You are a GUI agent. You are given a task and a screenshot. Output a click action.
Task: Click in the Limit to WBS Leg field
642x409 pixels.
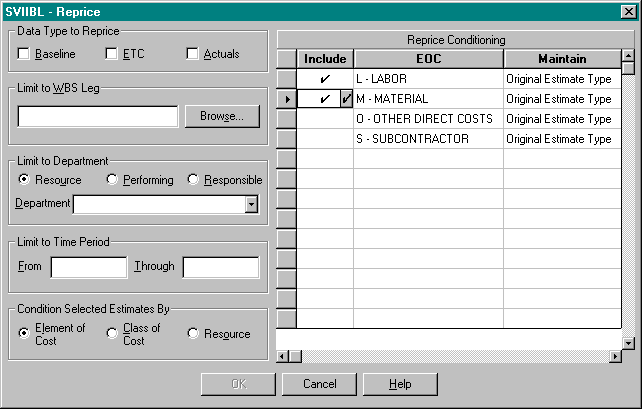pyautogui.click(x=98, y=116)
